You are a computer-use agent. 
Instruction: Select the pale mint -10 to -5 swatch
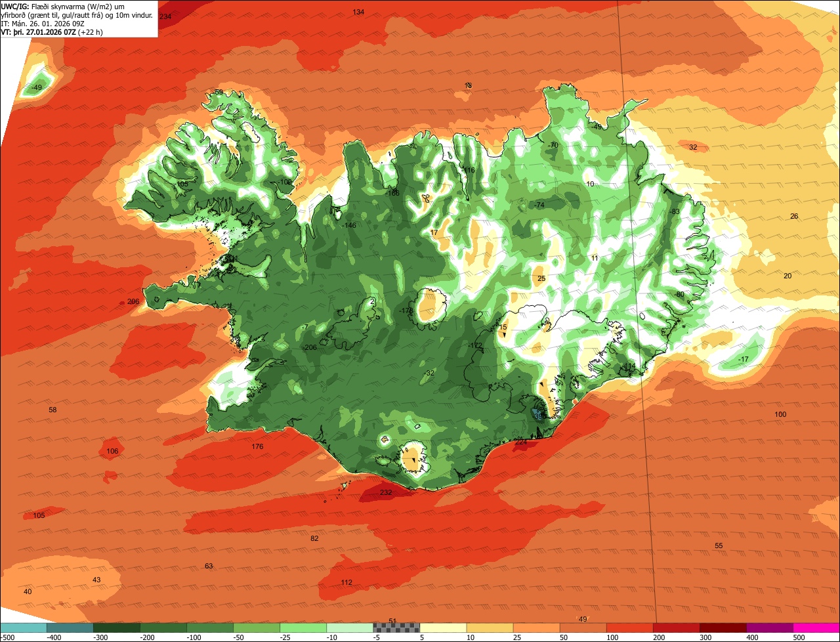(x=350, y=628)
